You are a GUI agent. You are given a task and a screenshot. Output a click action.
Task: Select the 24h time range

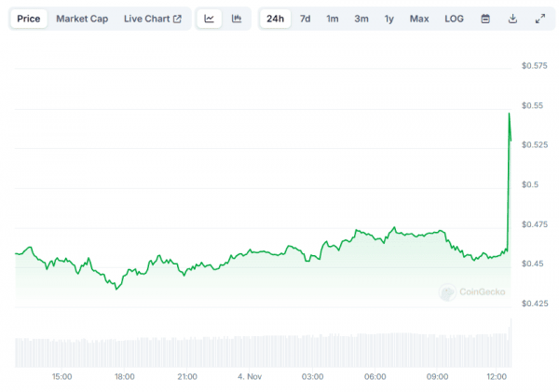275,19
